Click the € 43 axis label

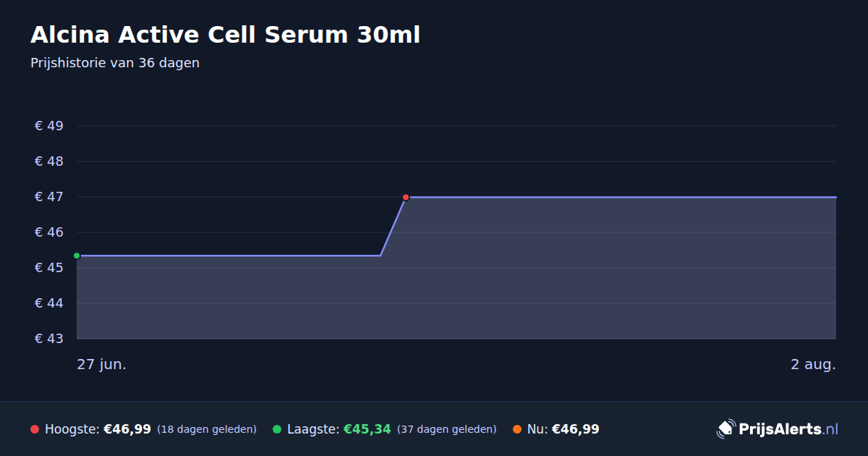click(49, 339)
